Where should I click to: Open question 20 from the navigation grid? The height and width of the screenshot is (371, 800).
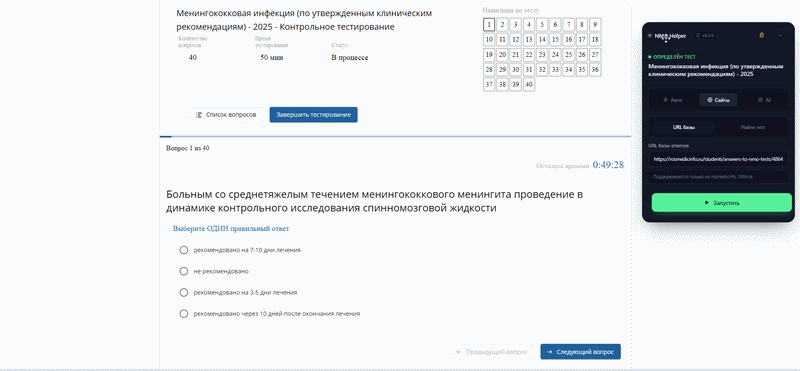click(x=502, y=55)
